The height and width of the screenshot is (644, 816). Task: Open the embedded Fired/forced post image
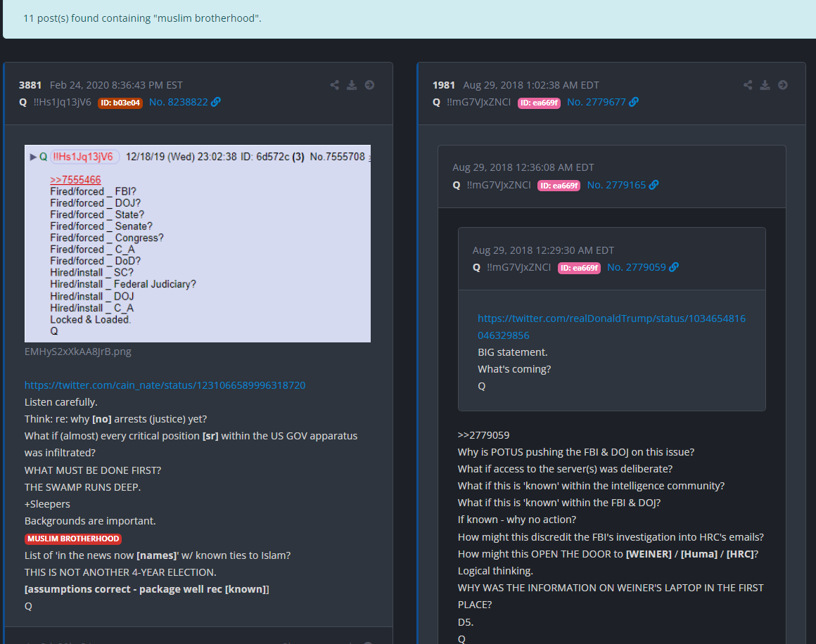pos(198,243)
